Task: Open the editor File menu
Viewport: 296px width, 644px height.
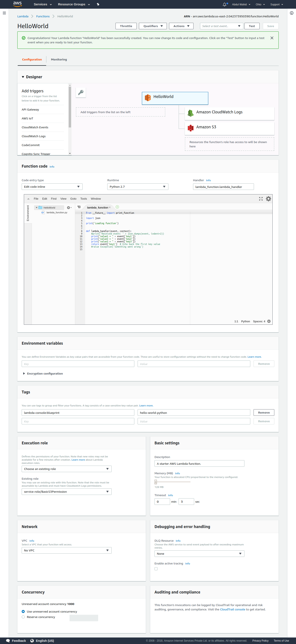Action: click(36, 199)
